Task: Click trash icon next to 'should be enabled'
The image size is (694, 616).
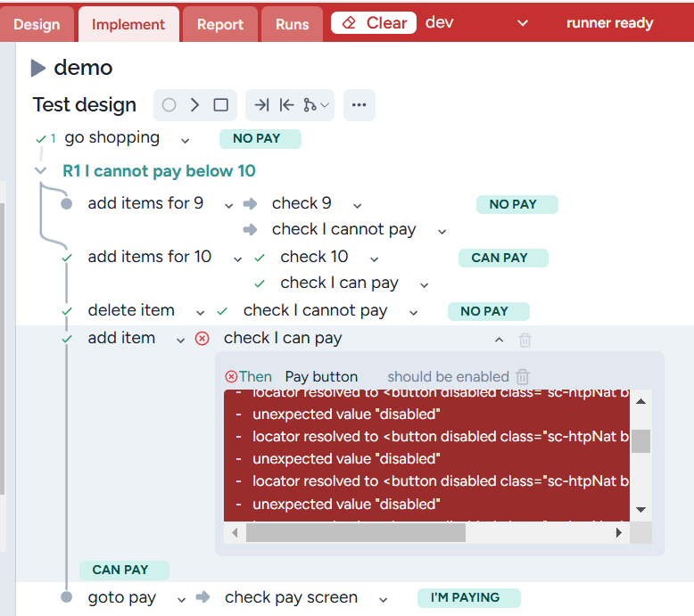Action: coord(523,377)
